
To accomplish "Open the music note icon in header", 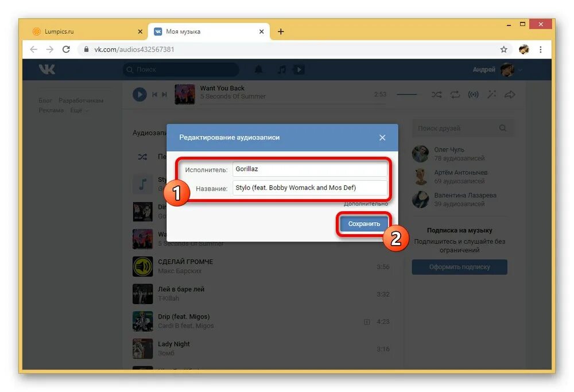I will [x=281, y=69].
